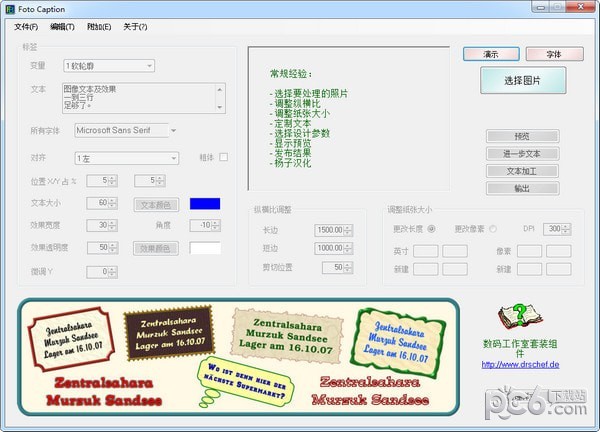Click the 文本 multiline text box
600x432 pixels.
click(x=142, y=98)
